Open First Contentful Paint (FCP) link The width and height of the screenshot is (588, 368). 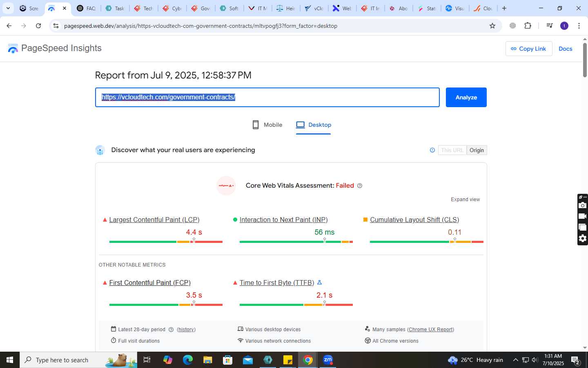pos(150,283)
